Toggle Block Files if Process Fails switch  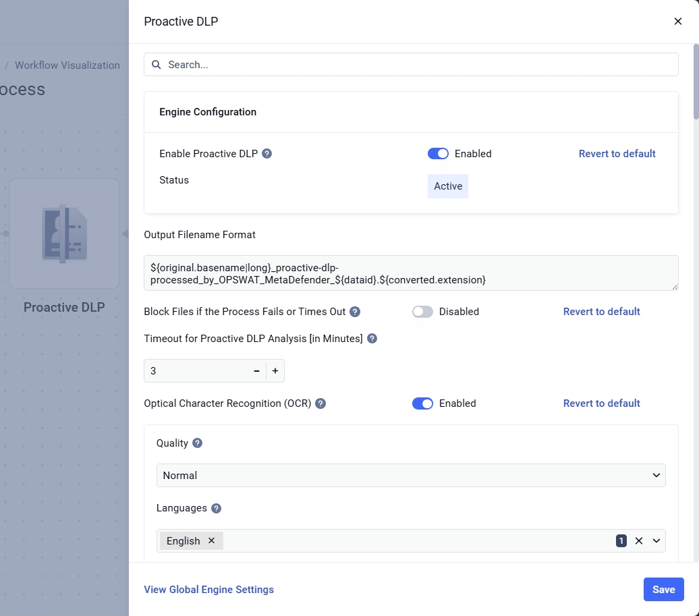pos(422,312)
